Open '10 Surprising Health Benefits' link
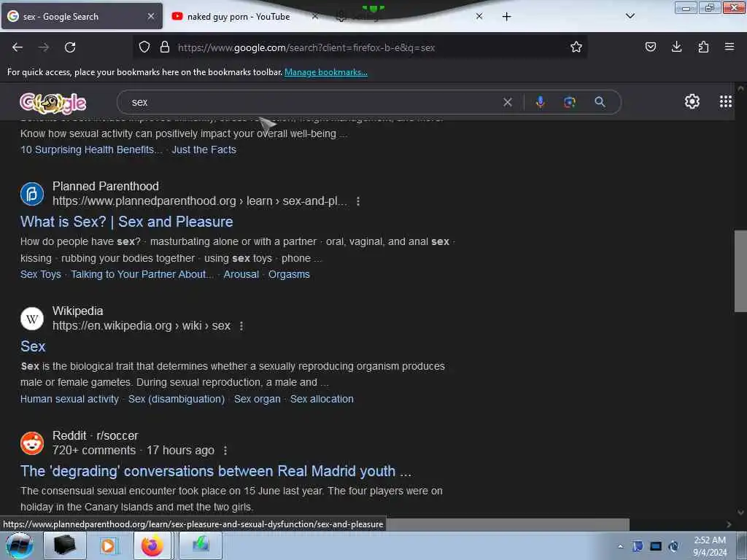747x560 pixels. (91, 149)
